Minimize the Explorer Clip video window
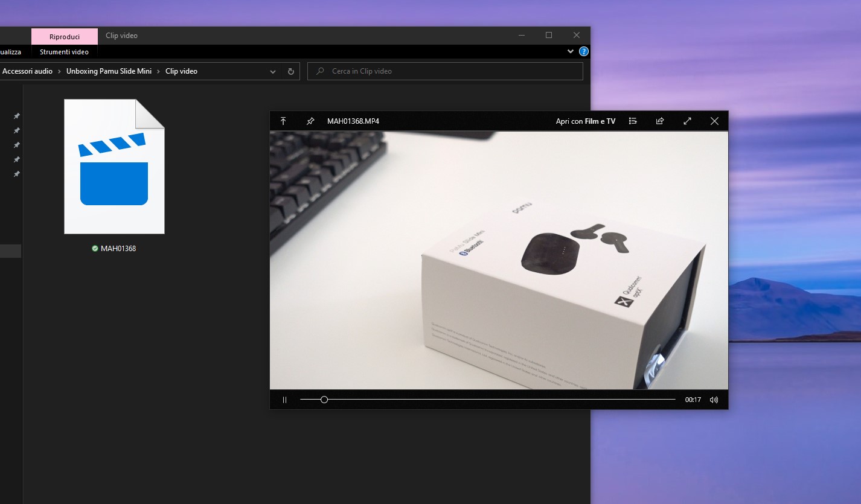The image size is (861, 504). tap(521, 36)
